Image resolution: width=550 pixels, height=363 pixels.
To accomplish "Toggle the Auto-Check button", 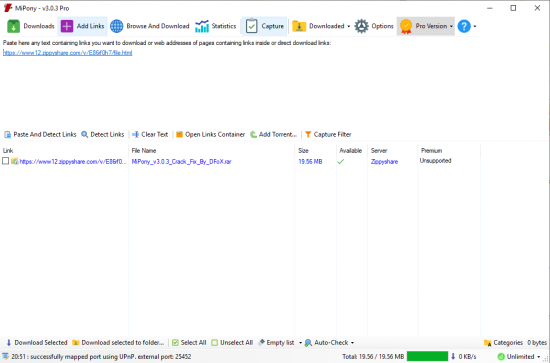I will point(327,343).
